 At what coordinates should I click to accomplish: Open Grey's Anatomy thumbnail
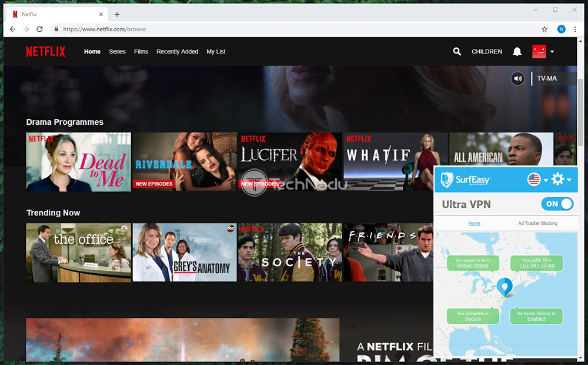click(185, 253)
